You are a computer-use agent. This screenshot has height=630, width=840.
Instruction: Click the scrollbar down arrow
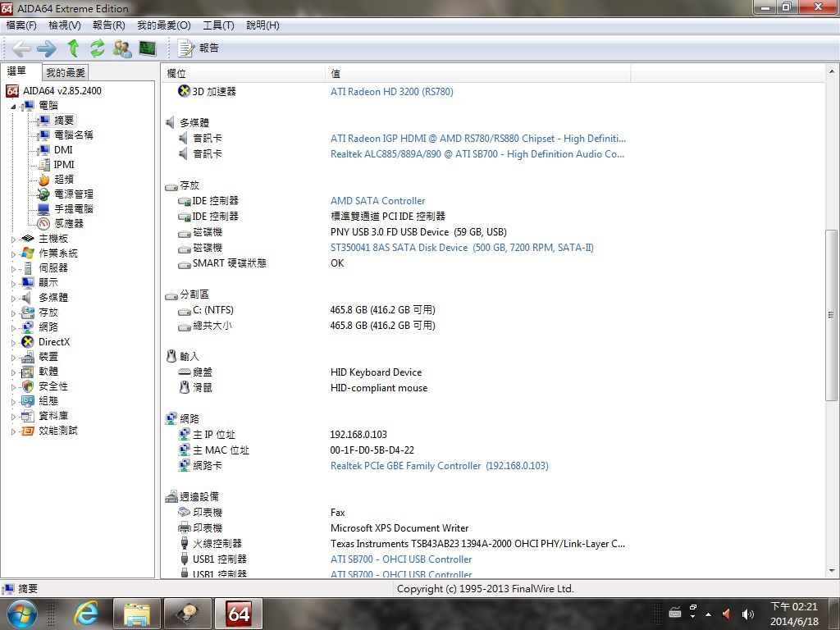click(x=832, y=571)
